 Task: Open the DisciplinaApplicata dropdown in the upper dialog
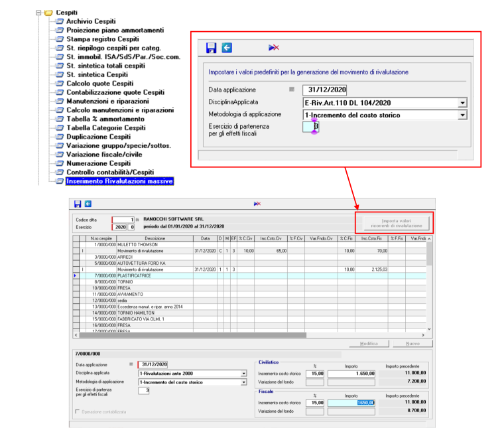click(462, 103)
